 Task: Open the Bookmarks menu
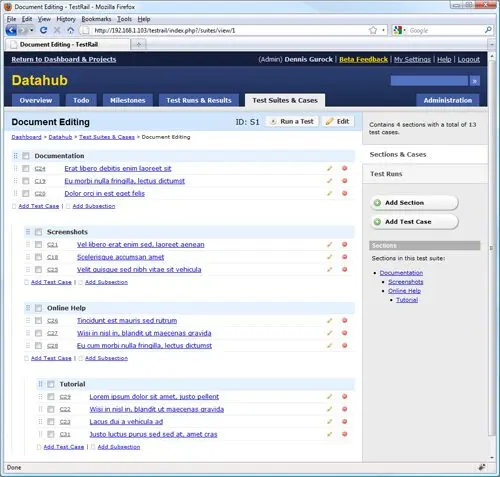coord(96,19)
